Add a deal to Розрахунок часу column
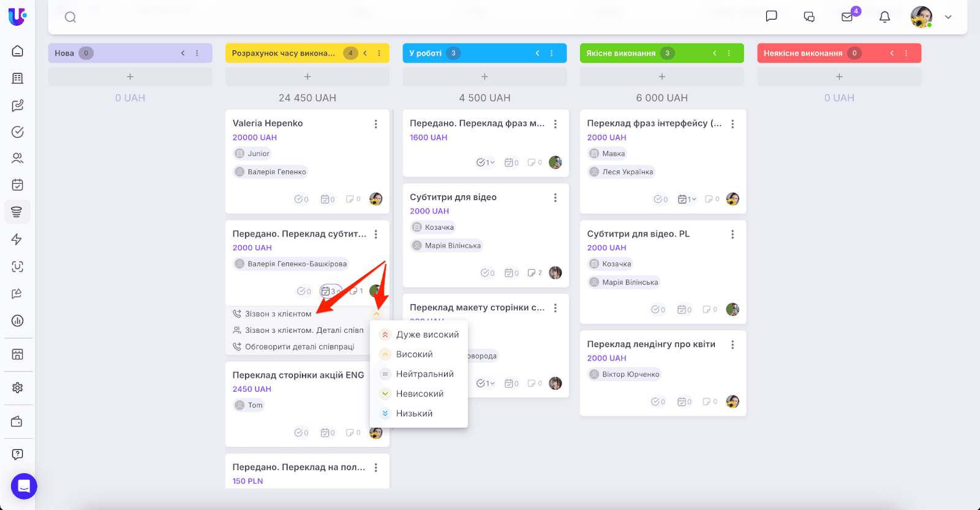 (307, 77)
